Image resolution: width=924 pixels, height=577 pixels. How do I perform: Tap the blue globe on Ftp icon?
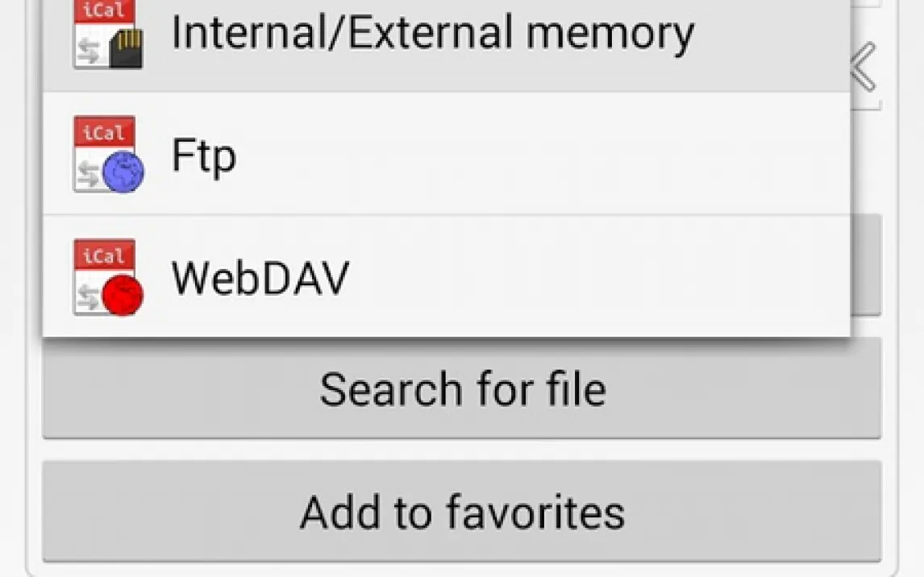click(124, 172)
